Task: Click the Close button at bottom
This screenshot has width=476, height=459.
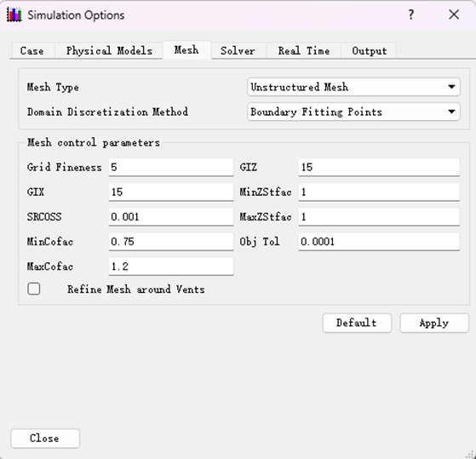Action: pyautogui.click(x=45, y=439)
